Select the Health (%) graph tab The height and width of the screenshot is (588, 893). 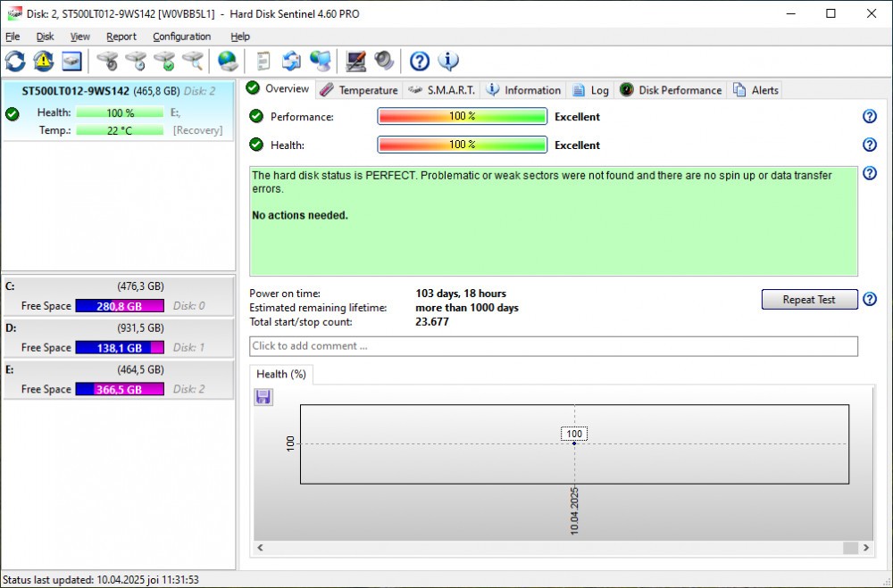coord(280,374)
